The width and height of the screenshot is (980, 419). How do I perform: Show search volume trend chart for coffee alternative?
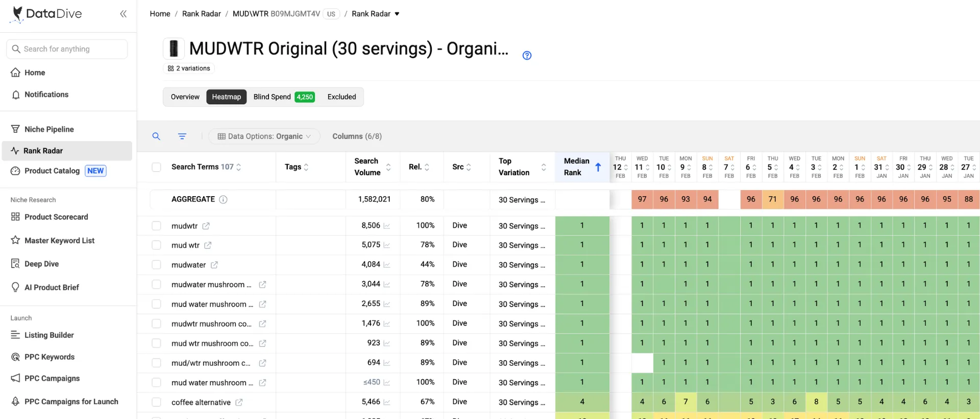[x=387, y=403]
